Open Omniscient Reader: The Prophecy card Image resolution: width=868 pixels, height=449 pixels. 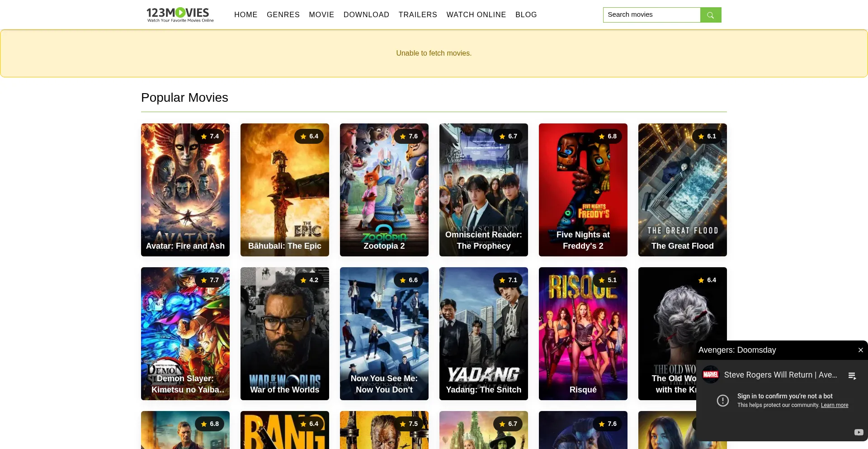pos(484,190)
